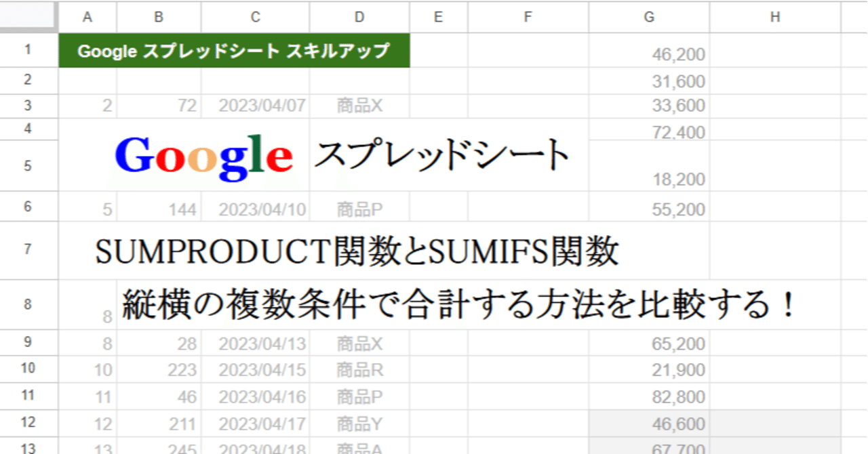The image size is (868, 454).
Task: Select column C header
Action: point(254,18)
